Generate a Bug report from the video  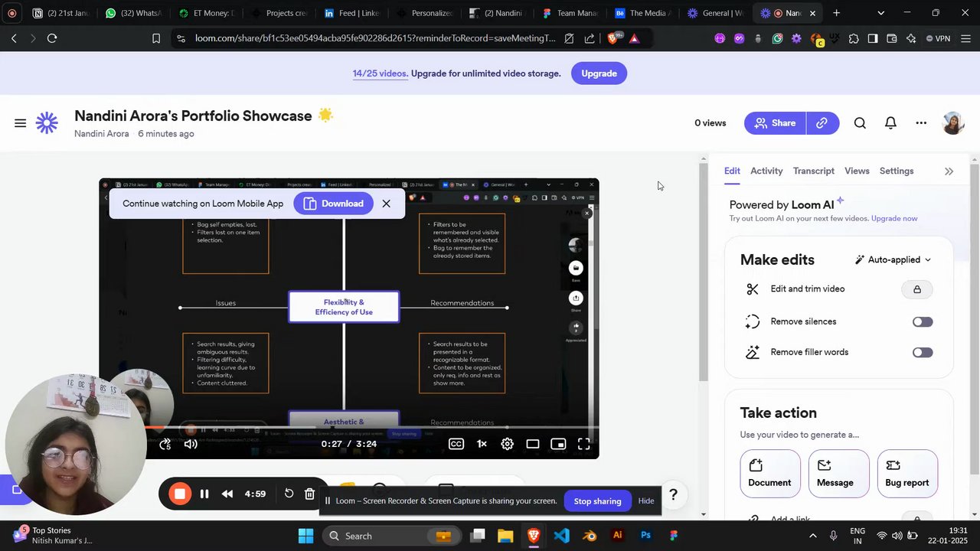pyautogui.click(x=907, y=474)
